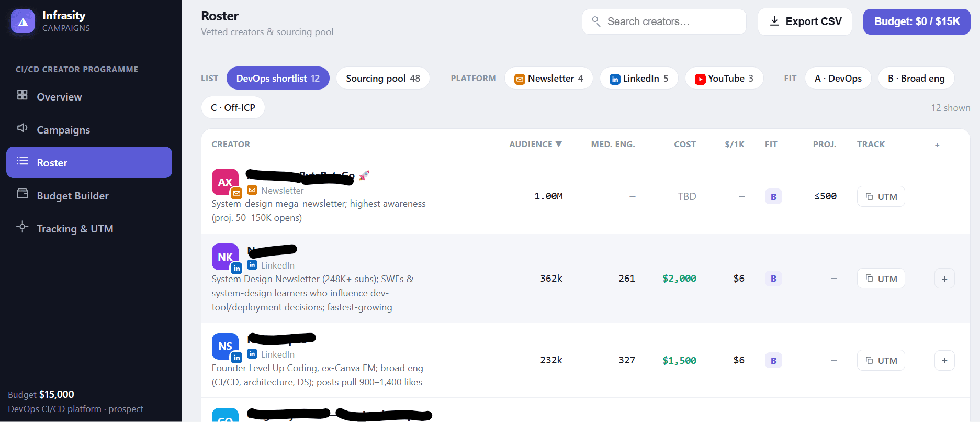Image resolution: width=980 pixels, height=422 pixels.
Task: Sort by Audience column header
Action: [535, 144]
